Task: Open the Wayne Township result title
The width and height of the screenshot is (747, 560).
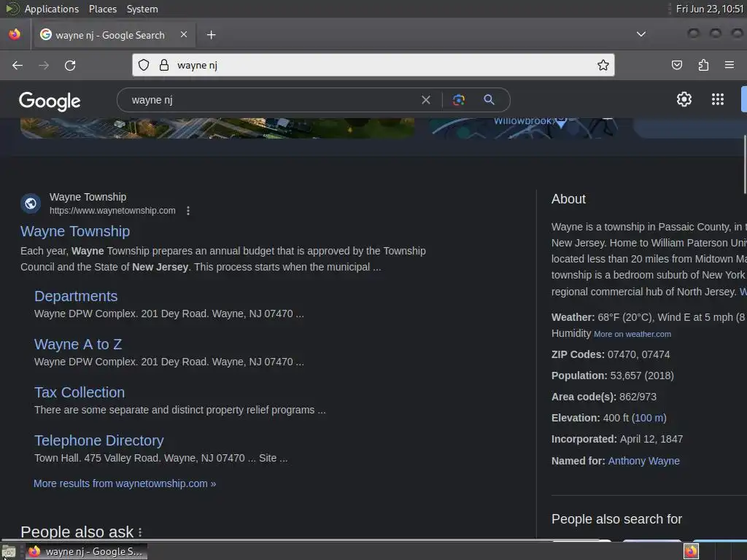Action: pos(75,231)
